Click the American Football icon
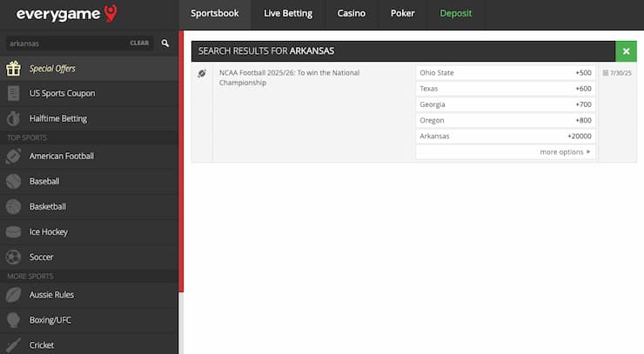 [x=14, y=157]
